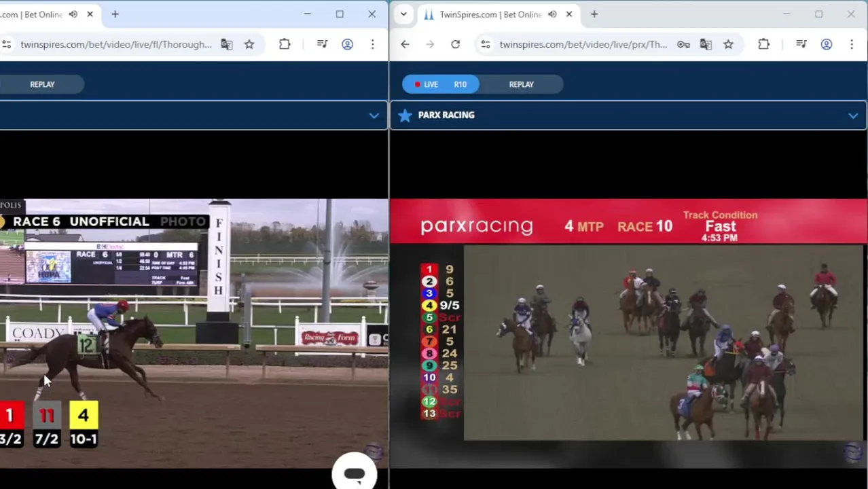The width and height of the screenshot is (868, 489).
Task: Open a new tab in left browser window
Action: tap(115, 14)
